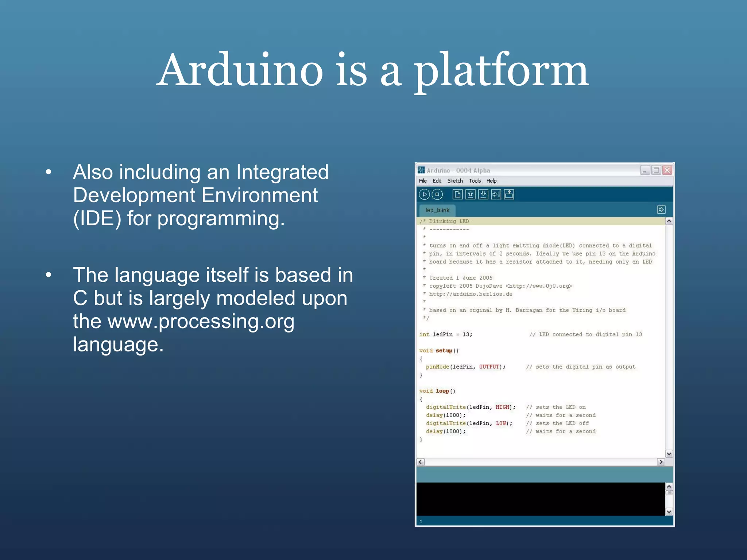
Task: Click the black console output area
Action: [541, 499]
